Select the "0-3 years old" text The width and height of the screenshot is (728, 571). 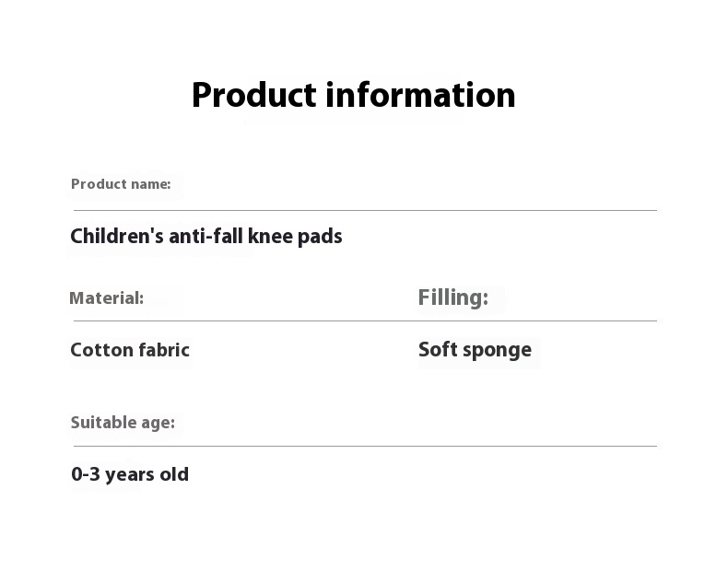(x=130, y=474)
